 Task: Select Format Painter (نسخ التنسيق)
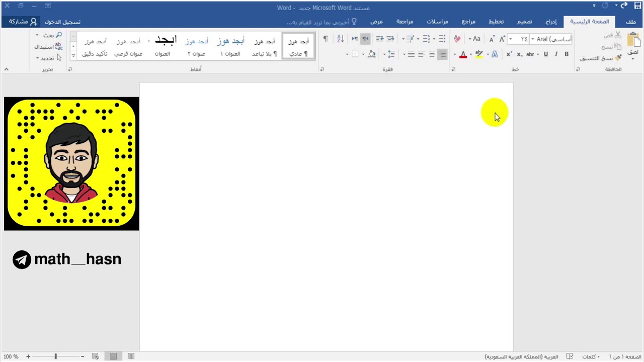pyautogui.click(x=601, y=58)
